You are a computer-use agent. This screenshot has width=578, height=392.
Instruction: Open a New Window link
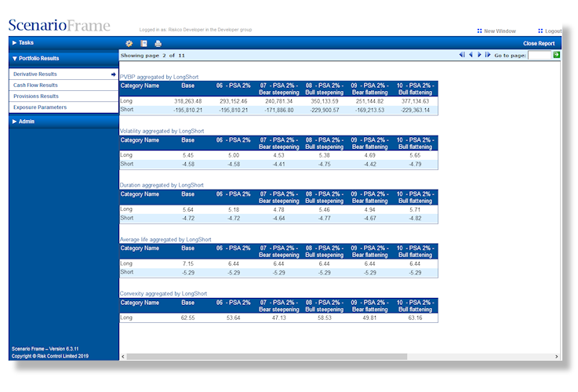500,31
